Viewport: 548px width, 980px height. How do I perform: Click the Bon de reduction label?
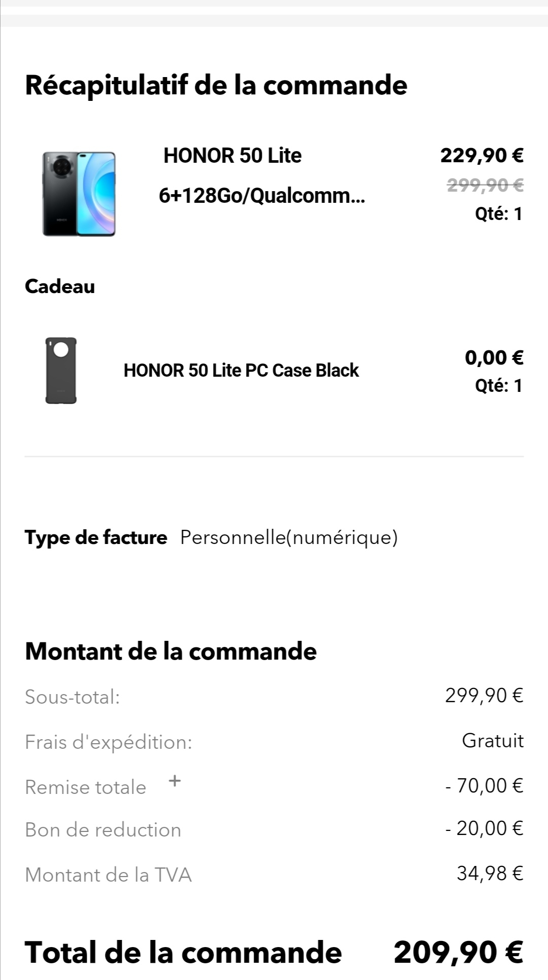pos(103,830)
